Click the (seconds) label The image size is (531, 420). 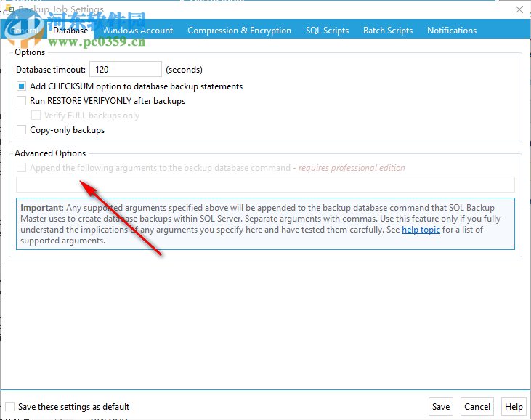(184, 70)
